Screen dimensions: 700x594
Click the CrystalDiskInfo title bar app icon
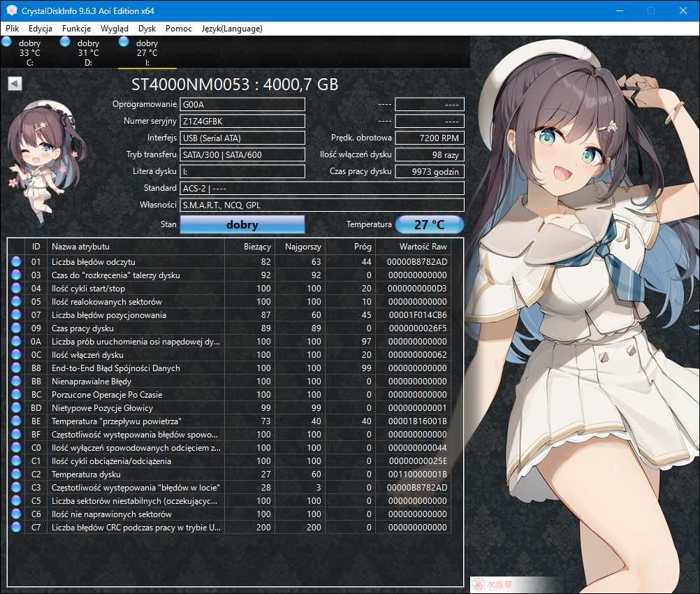(12, 10)
